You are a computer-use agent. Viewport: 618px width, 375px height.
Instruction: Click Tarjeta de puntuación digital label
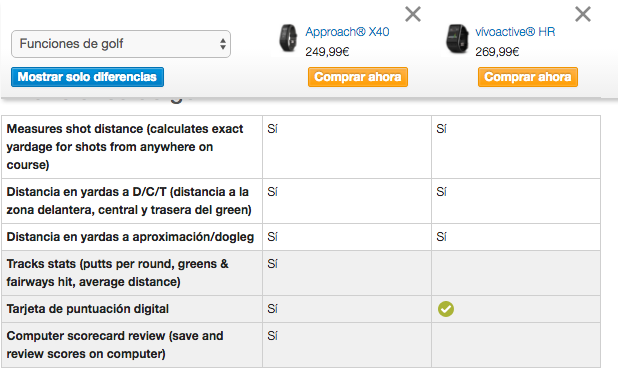(88, 309)
